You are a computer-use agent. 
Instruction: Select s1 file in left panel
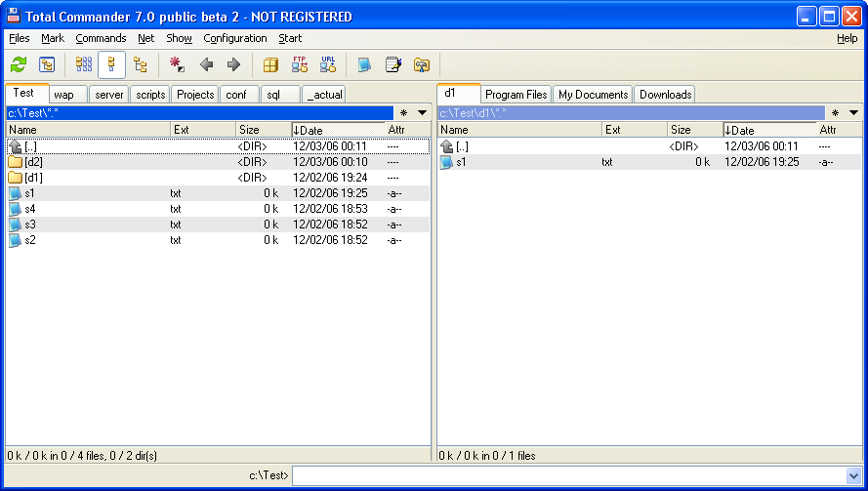(218, 193)
